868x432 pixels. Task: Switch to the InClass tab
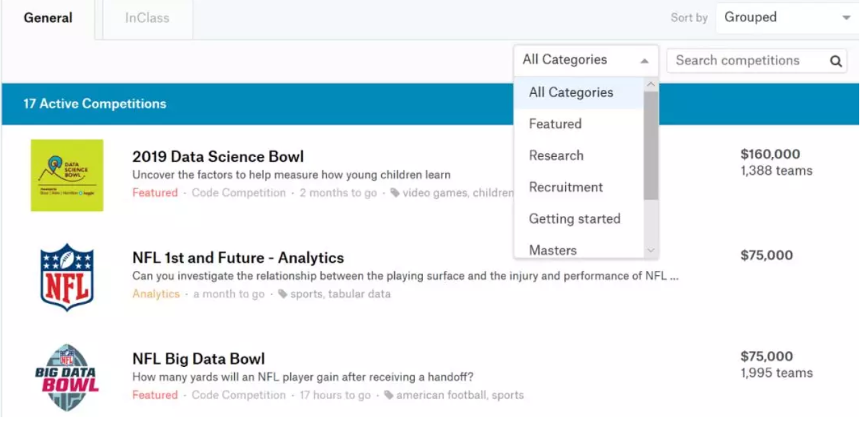point(147,18)
